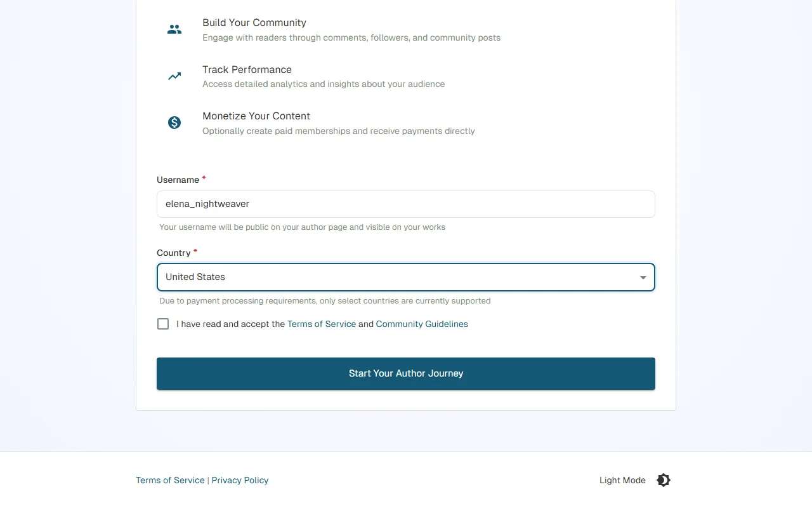Click the Light Mode label text
Screen dimensions: 812x508
tap(622, 480)
